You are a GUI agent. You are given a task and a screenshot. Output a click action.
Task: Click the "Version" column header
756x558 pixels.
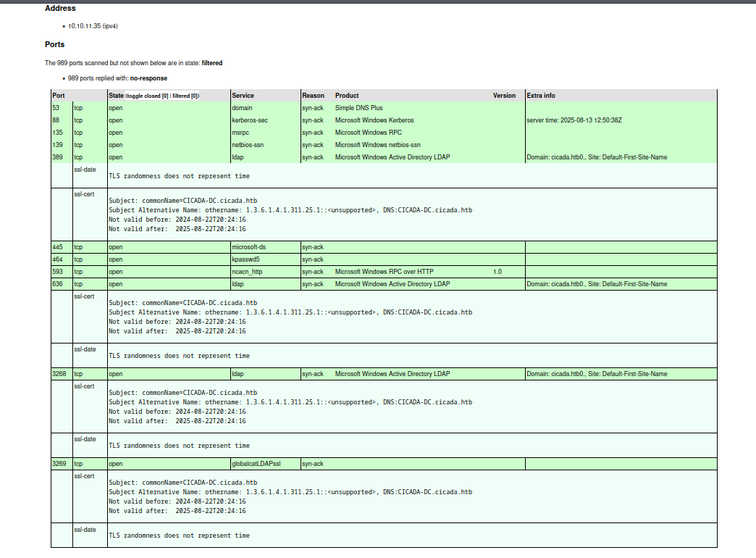pos(504,96)
